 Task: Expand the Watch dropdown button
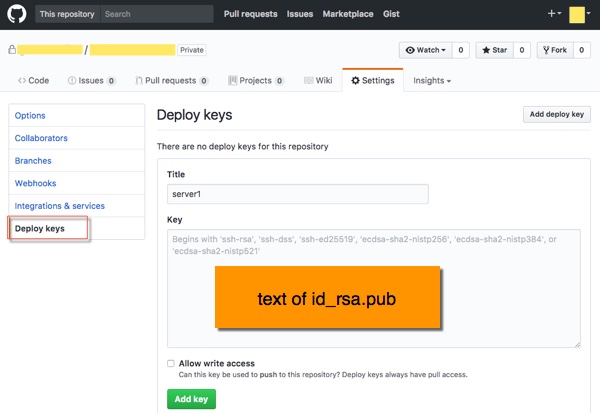coord(426,50)
